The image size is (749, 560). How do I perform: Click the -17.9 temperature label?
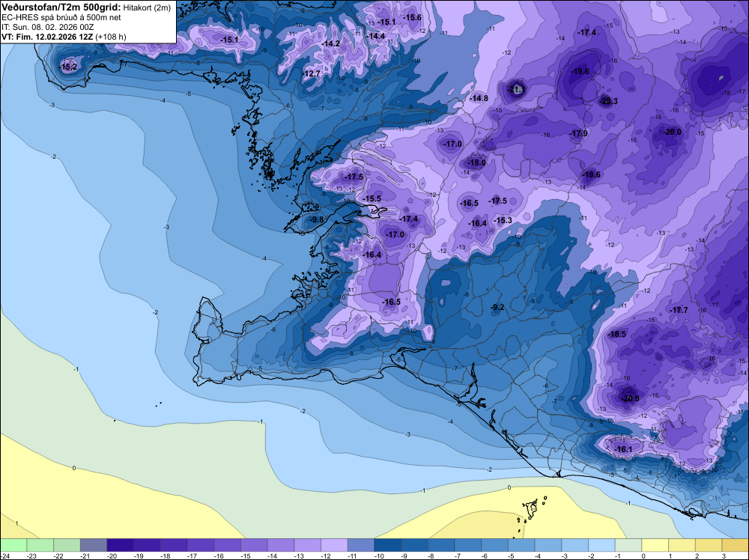point(579,133)
